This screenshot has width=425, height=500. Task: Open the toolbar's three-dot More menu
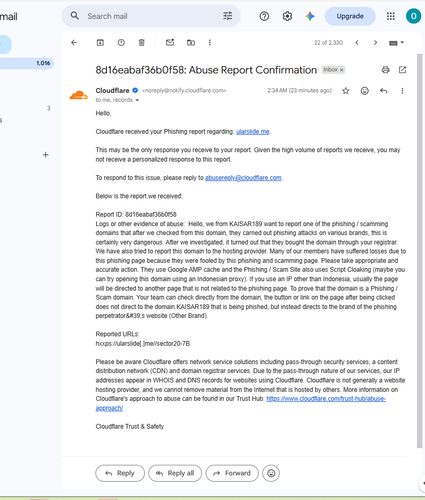(x=210, y=43)
